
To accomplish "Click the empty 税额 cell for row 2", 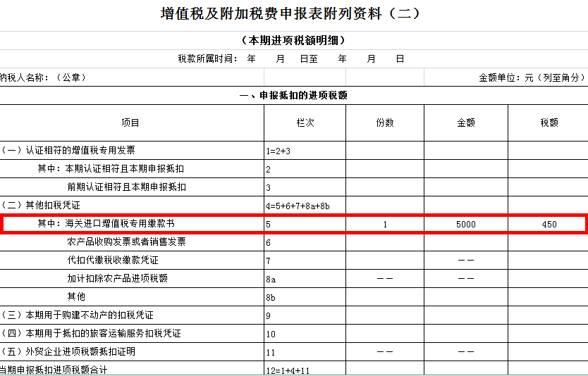I will (x=549, y=169).
